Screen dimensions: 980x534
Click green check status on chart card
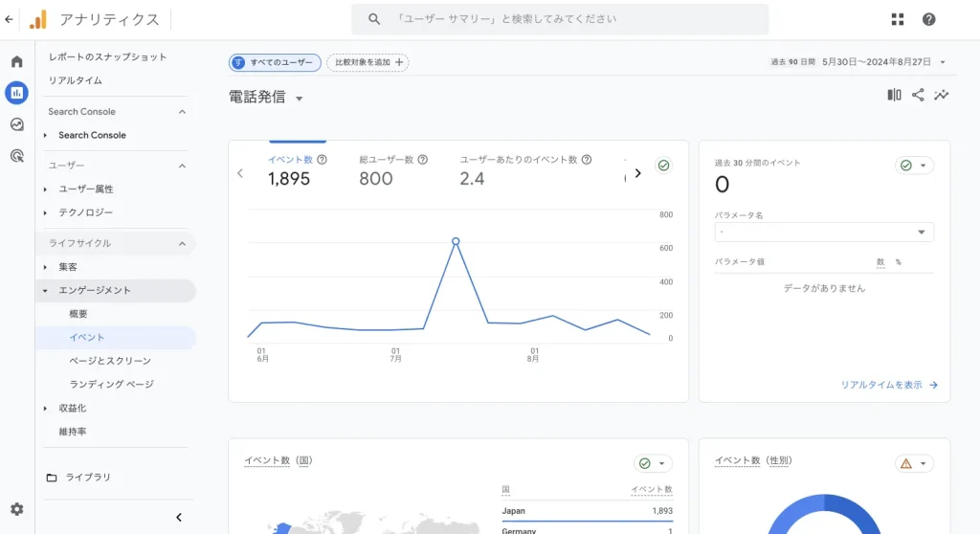point(664,165)
